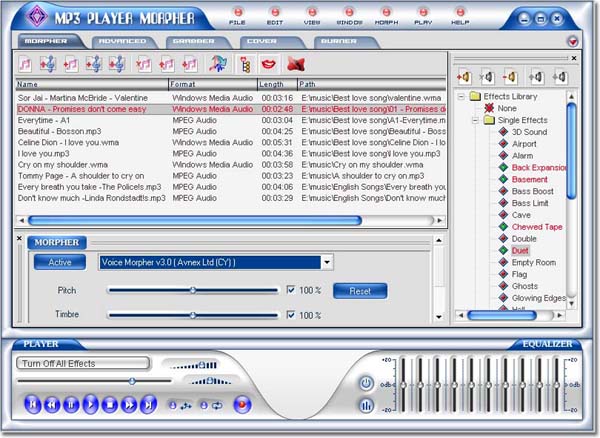
Task: Click the player seek slider handle
Action: coord(132,381)
